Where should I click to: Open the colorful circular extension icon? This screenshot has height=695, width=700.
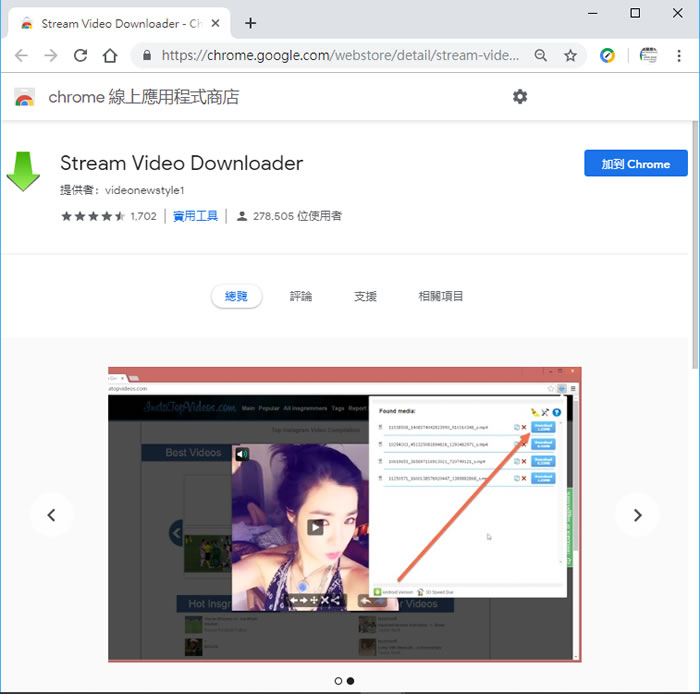coord(607,55)
